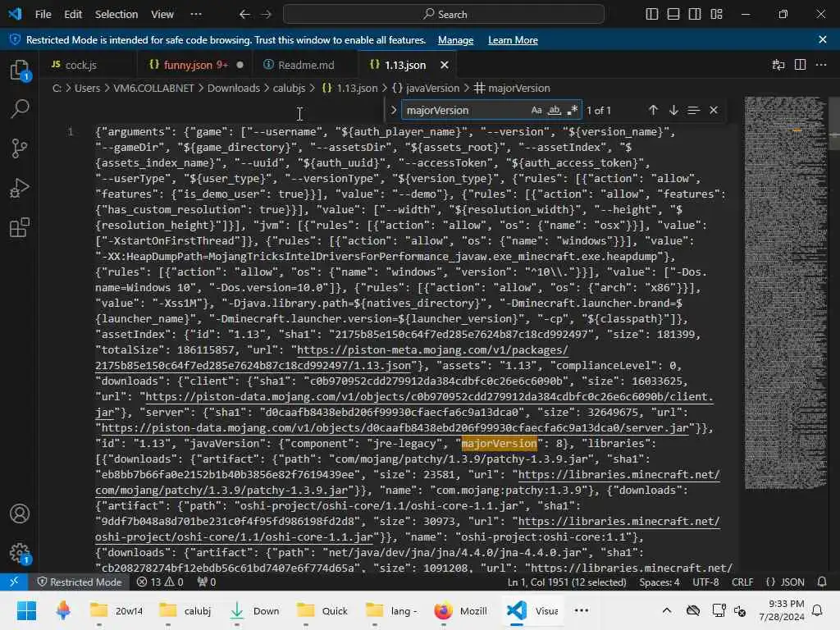The width and height of the screenshot is (840, 630).
Task: Toggle Match Whole Word in find widget
Action: (x=555, y=111)
